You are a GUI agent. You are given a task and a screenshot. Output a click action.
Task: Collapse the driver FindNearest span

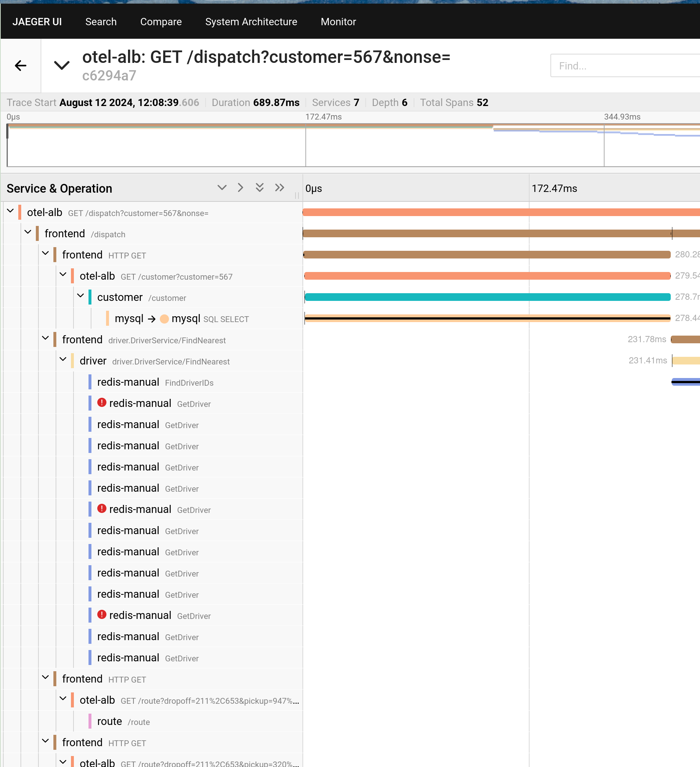(x=63, y=359)
